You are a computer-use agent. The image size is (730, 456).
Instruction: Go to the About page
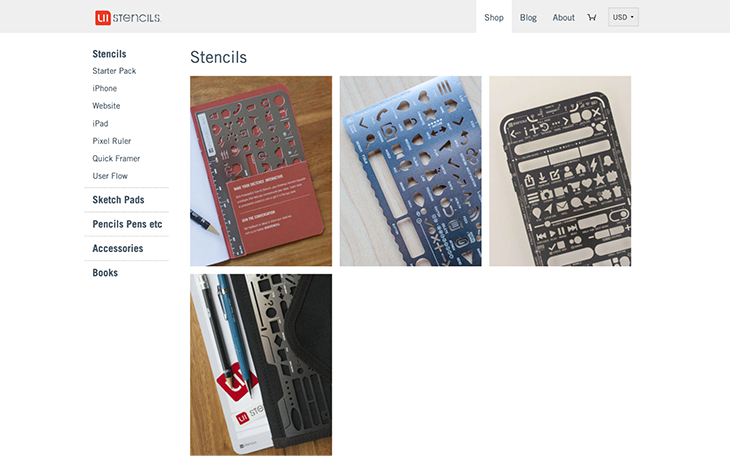563,17
